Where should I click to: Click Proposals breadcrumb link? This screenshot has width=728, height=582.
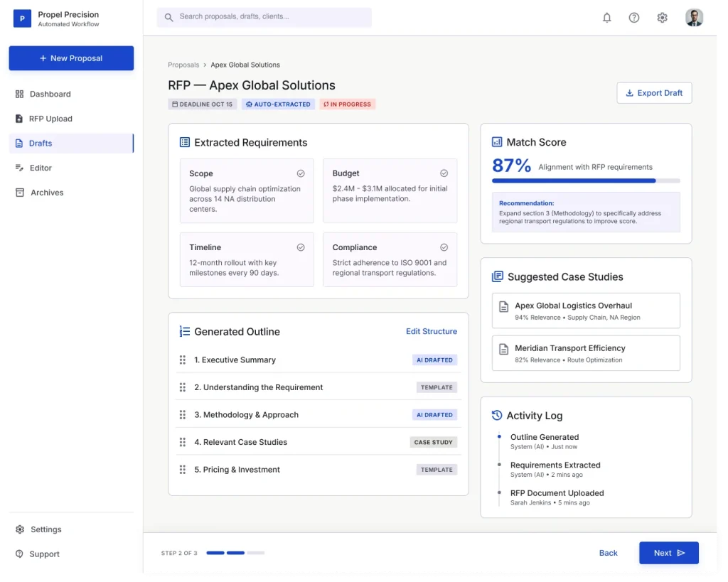[x=183, y=65]
